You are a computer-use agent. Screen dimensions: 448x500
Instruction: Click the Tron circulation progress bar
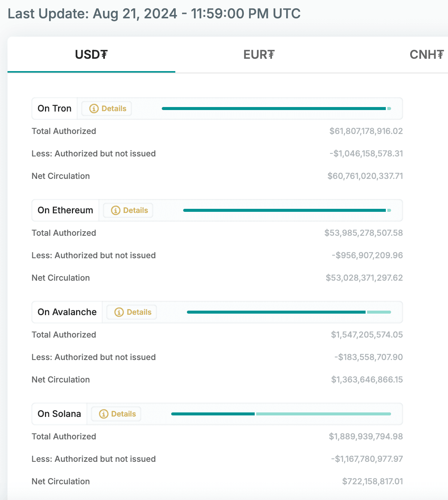[x=276, y=109]
